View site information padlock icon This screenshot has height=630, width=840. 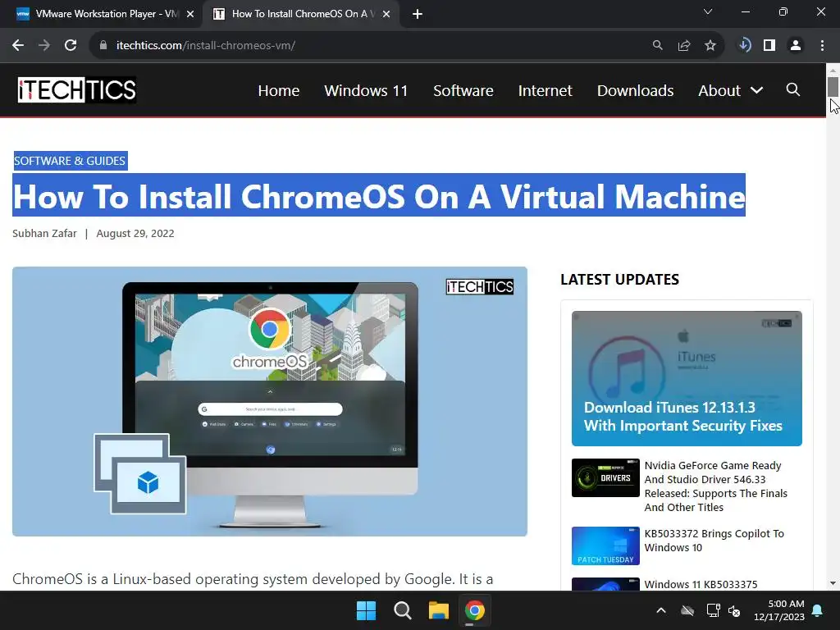103,46
